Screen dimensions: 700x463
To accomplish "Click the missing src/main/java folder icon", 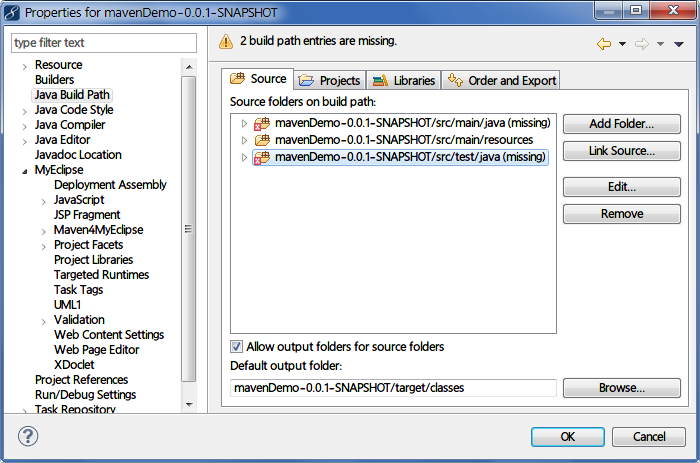I will [x=262, y=123].
